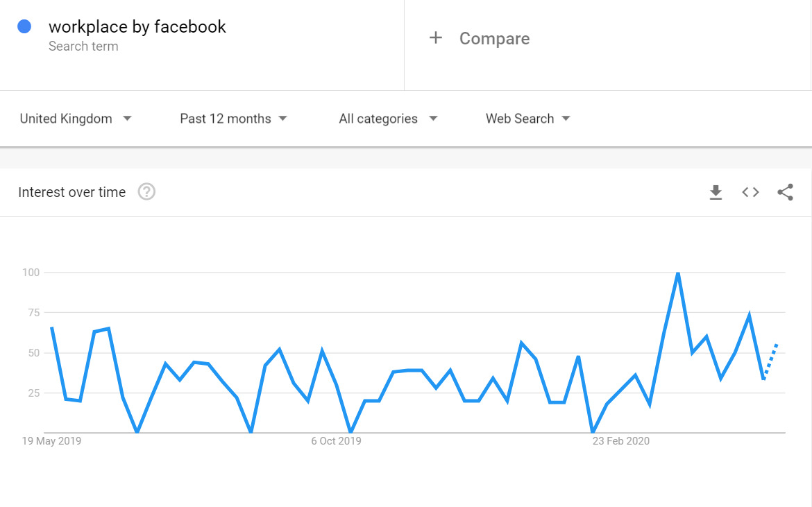The height and width of the screenshot is (507, 812).
Task: Click the plus icon next to Compare
Action: 436,38
